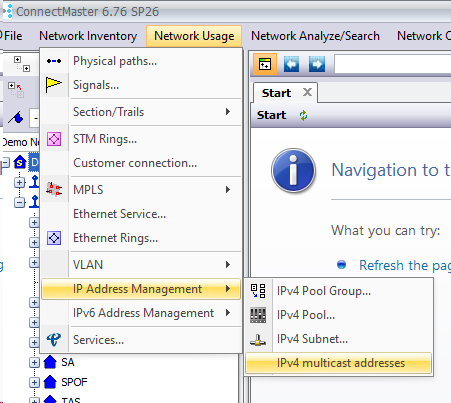Click the blue information icon

293,171
